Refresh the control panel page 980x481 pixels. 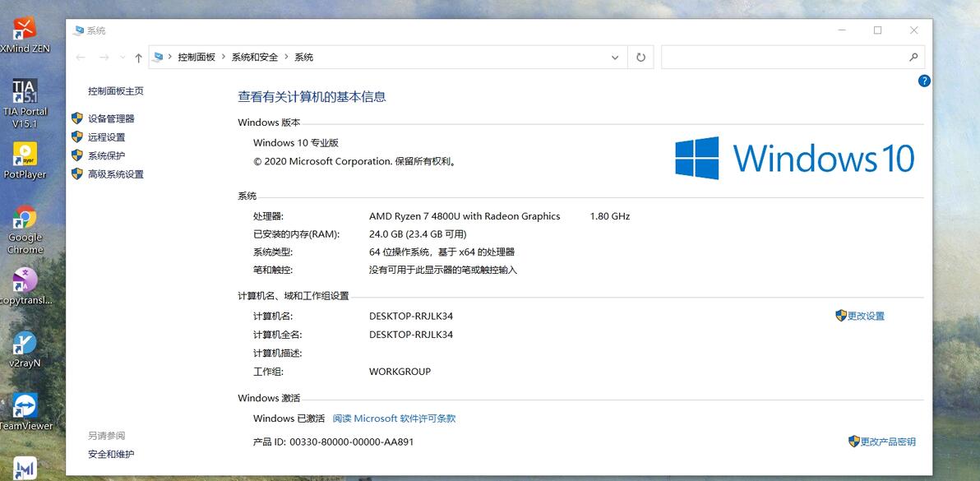640,57
